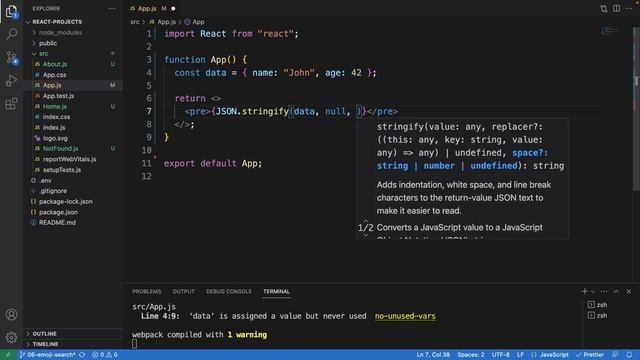Open the terminal launch profile dropdown
Image resolution: width=640 pixels, height=360 pixels.
tap(593, 291)
